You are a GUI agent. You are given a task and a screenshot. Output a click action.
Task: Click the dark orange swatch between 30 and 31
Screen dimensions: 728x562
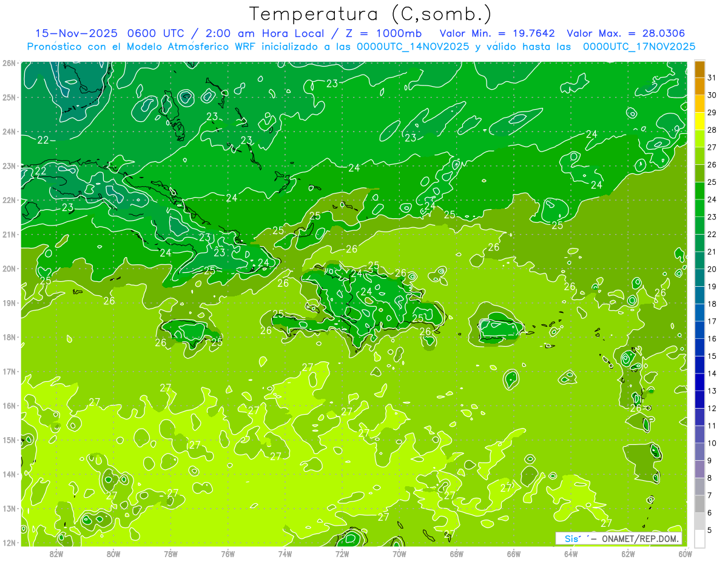(x=699, y=87)
